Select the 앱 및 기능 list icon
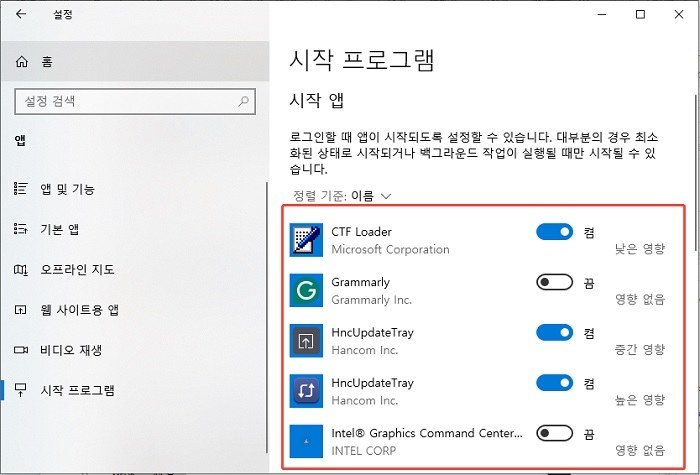Image resolution: width=700 pixels, height=475 pixels. [21, 189]
